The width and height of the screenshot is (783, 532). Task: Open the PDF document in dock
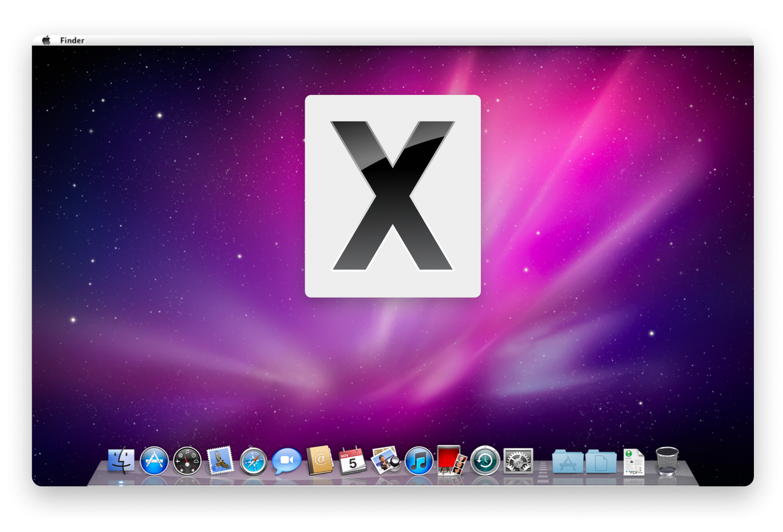(x=634, y=462)
